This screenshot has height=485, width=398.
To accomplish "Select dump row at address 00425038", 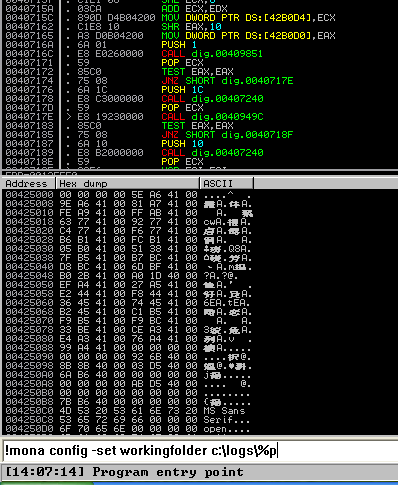I will tap(128, 257).
